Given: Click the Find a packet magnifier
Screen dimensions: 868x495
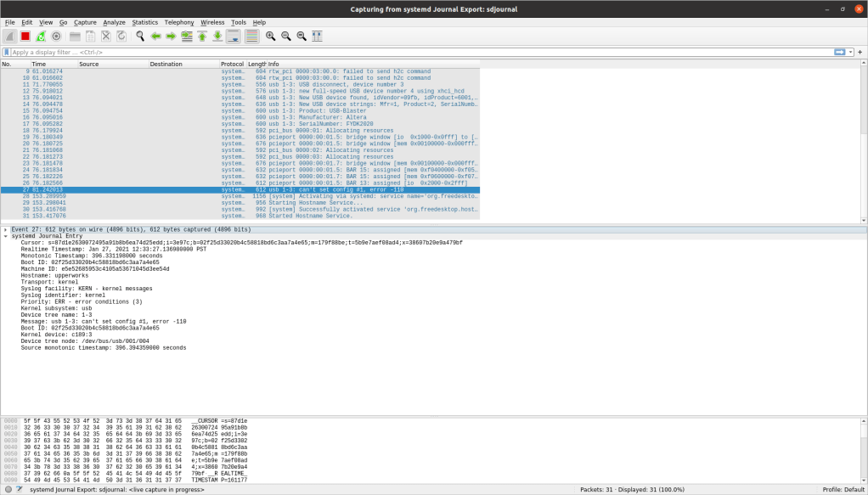Looking at the screenshot, I should [140, 37].
